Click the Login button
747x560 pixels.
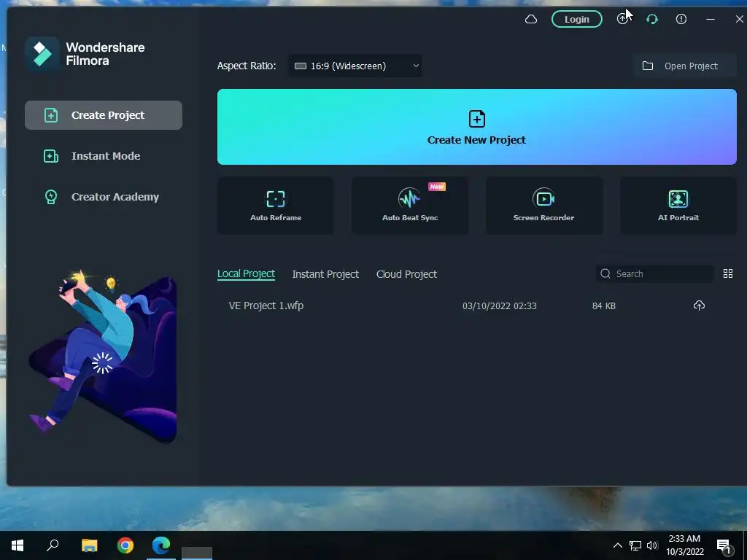577,19
